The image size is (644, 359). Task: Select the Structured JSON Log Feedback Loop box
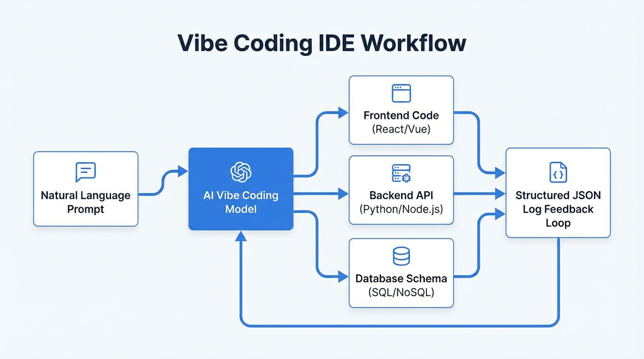pos(558,193)
